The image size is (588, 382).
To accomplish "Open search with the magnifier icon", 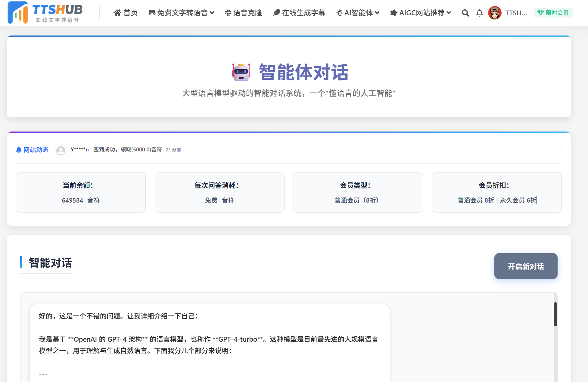I will pos(465,13).
